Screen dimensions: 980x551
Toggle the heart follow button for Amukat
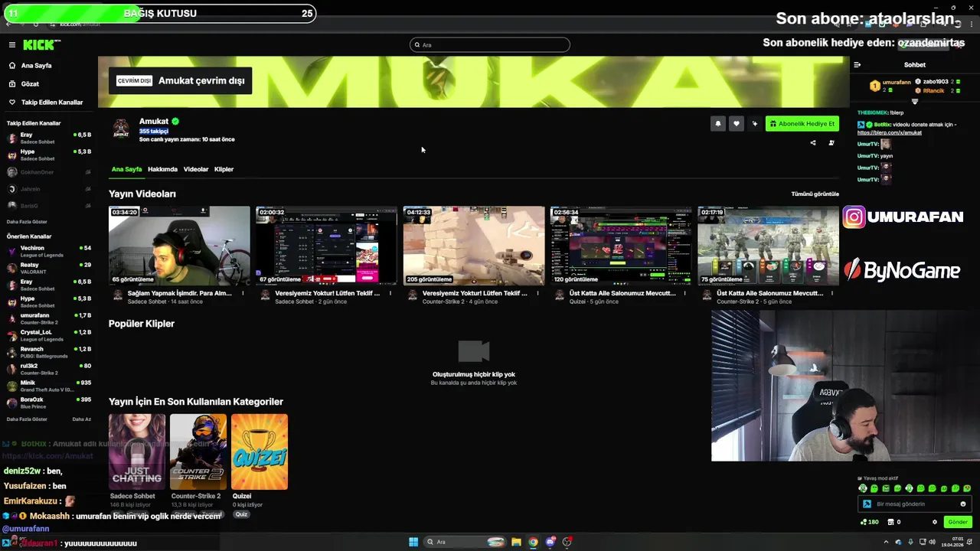click(736, 124)
